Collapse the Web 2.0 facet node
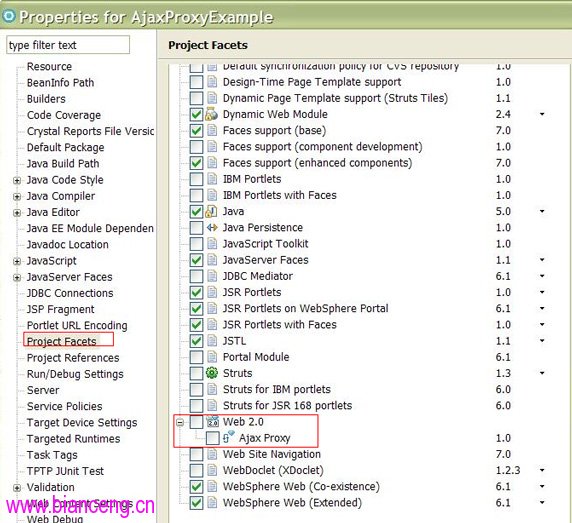572x523 pixels. (180, 422)
